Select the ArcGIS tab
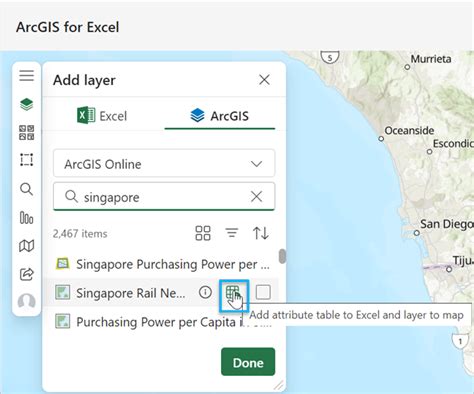The image size is (474, 394). coord(220,116)
